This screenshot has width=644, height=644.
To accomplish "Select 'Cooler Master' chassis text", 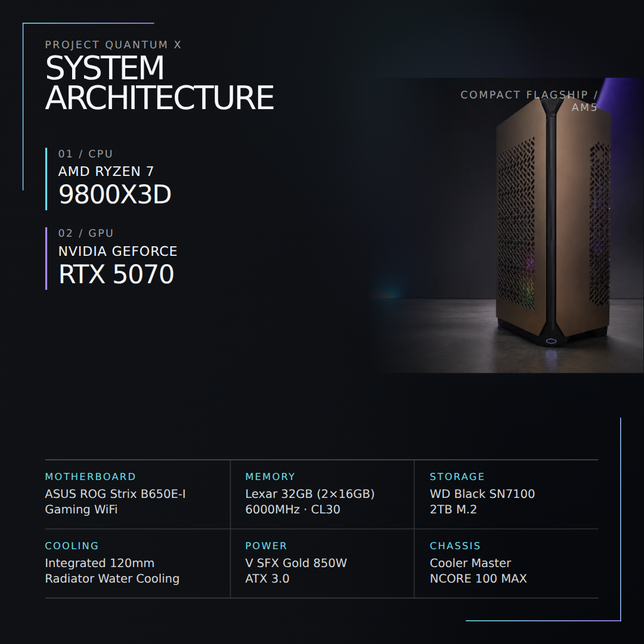I will [470, 563].
